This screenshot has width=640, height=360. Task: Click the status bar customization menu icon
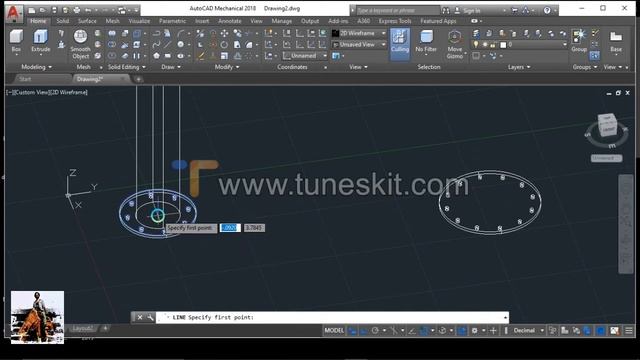tap(629, 331)
